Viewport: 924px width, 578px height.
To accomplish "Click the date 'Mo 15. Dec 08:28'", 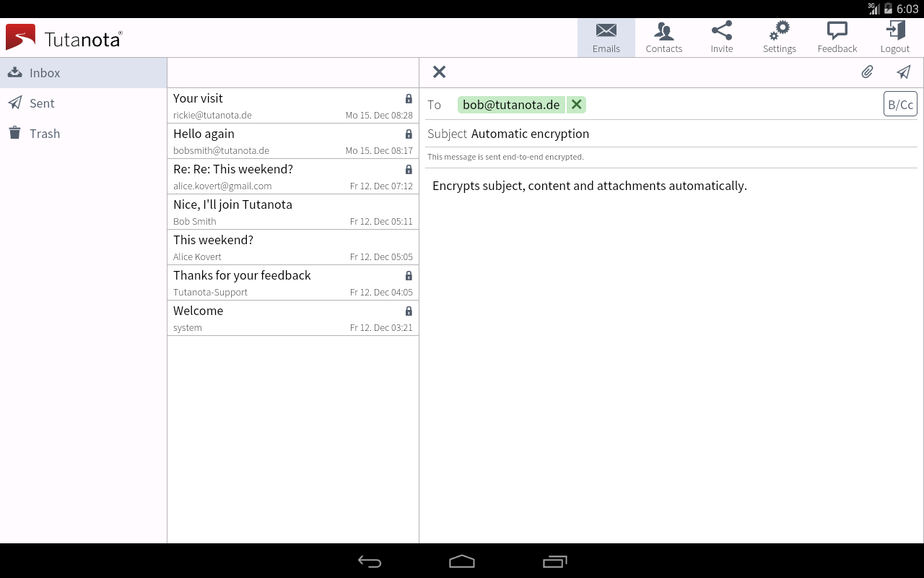I will [x=379, y=116].
